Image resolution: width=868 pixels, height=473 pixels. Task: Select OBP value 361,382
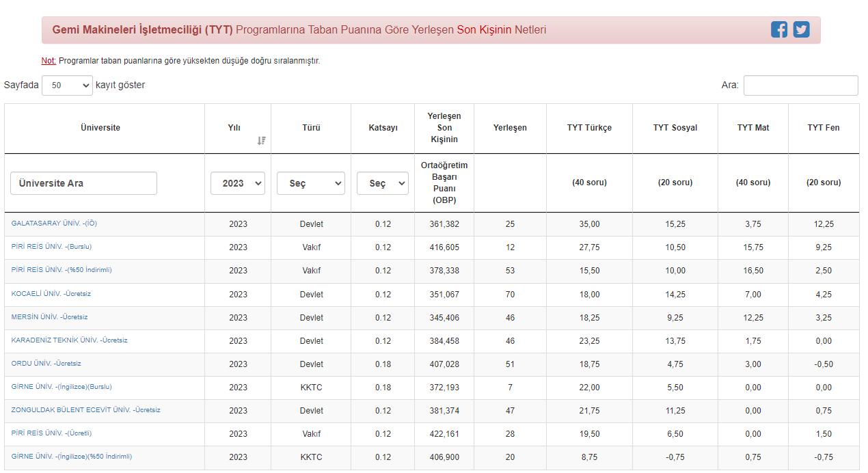click(444, 224)
